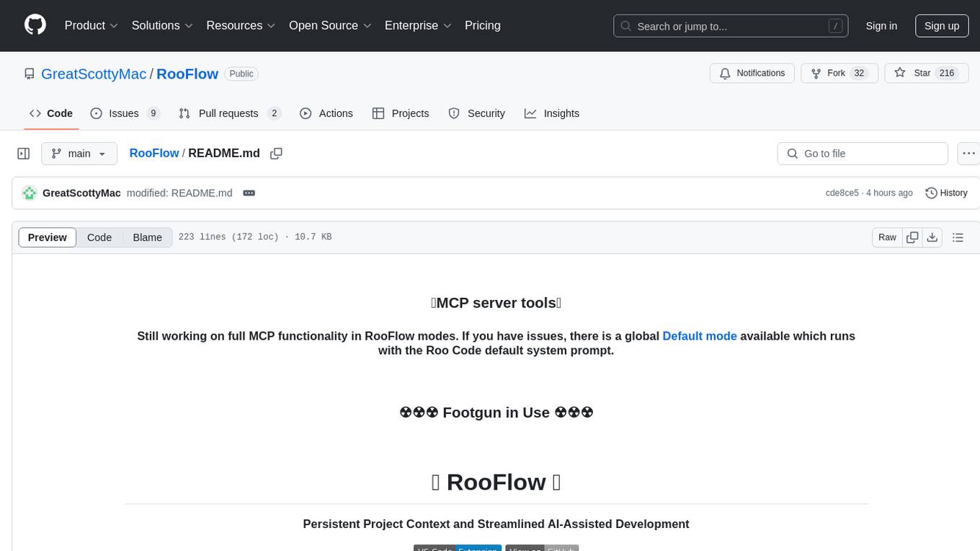The image size is (980, 551).
Task: Focus the Go to file input
Action: click(863, 154)
